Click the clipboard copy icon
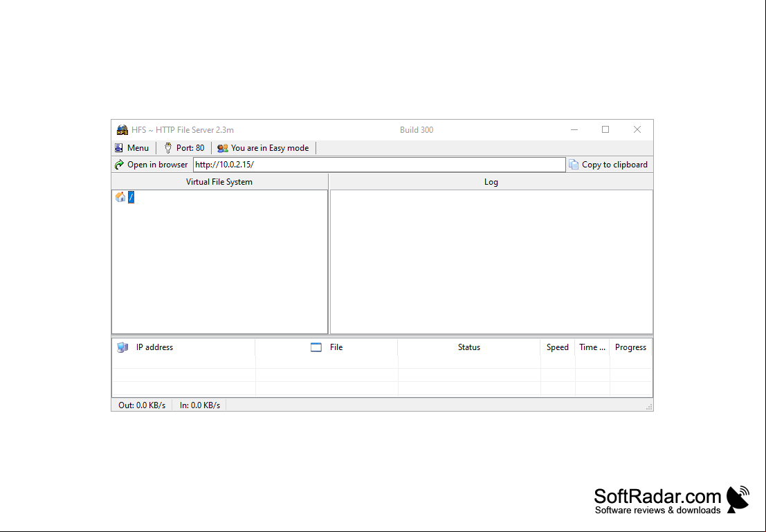Image resolution: width=766 pixels, height=532 pixels. (x=574, y=165)
